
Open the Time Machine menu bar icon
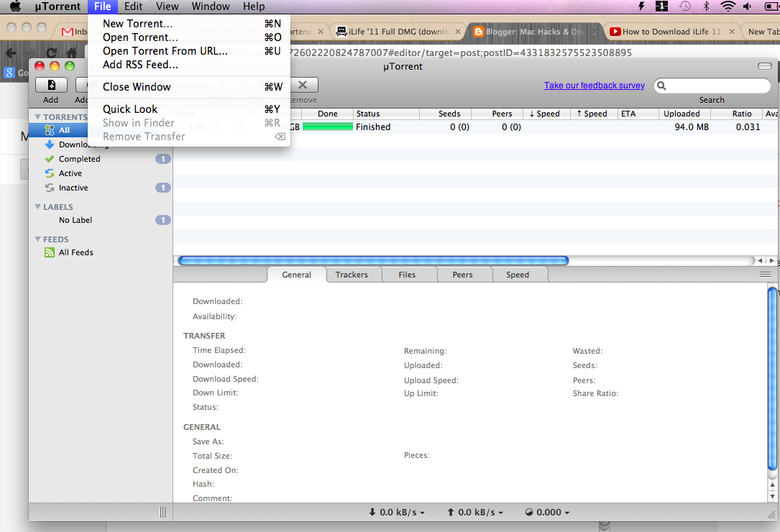685,6
